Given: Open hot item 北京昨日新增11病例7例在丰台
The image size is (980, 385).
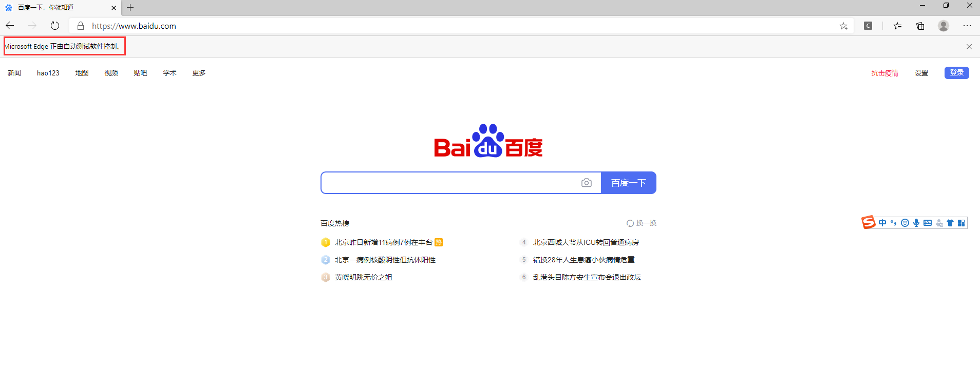Looking at the screenshot, I should click(x=384, y=242).
